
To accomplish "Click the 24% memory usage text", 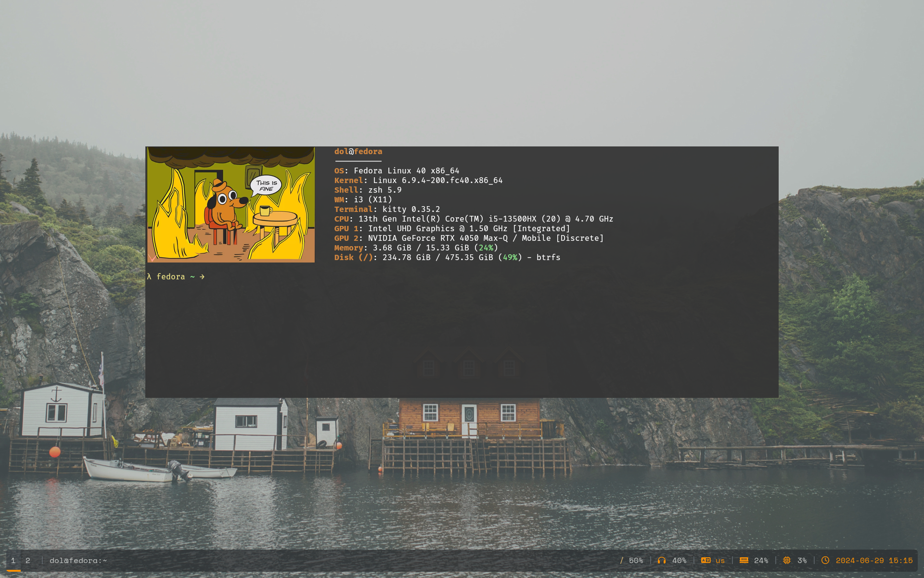I will point(761,560).
